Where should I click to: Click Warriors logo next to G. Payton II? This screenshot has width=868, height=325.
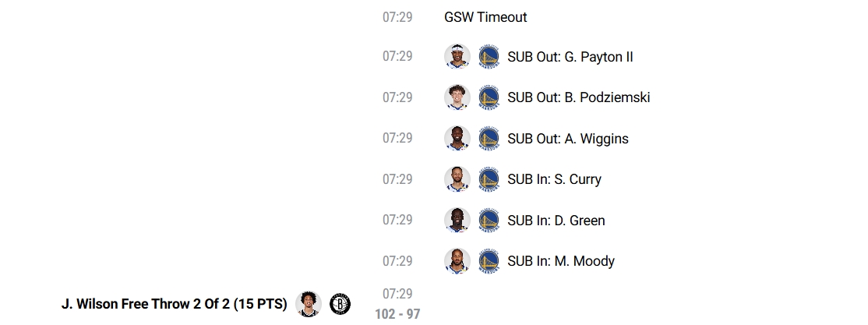coord(489,56)
